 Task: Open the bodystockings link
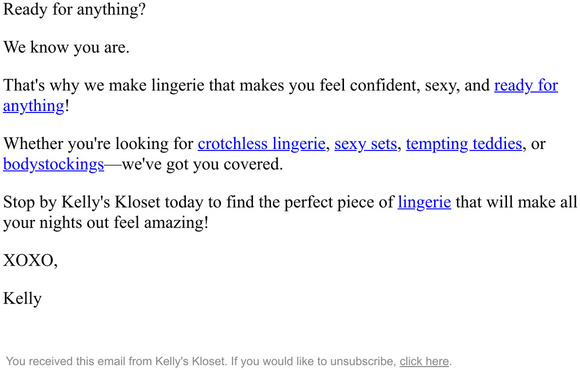coord(53,164)
